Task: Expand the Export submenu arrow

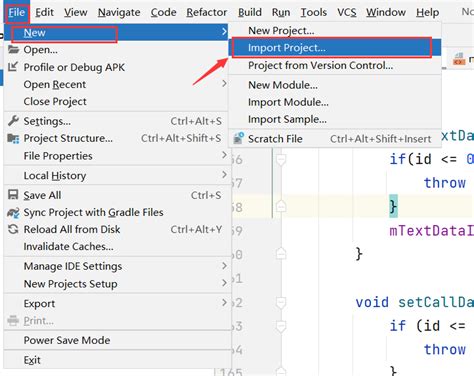Action: pos(224,303)
